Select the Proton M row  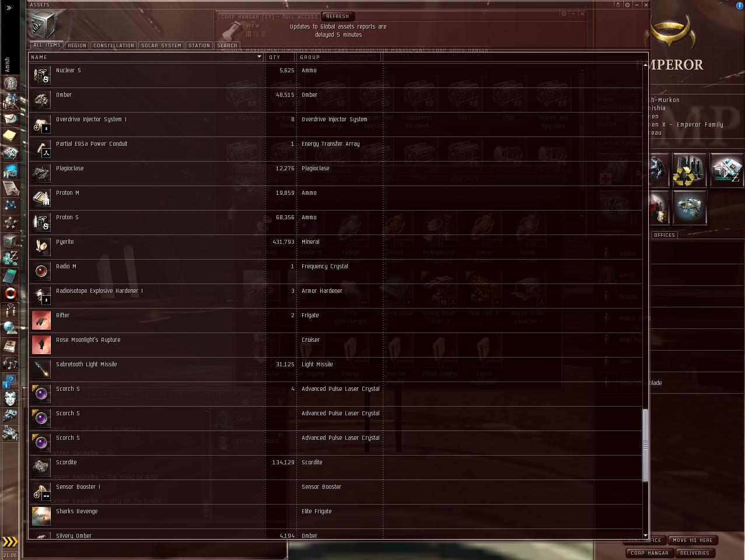(335, 198)
